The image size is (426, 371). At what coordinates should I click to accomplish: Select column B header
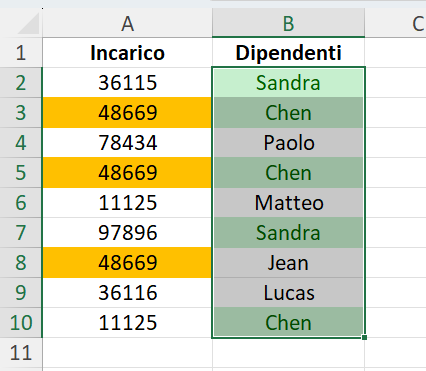[288, 23]
